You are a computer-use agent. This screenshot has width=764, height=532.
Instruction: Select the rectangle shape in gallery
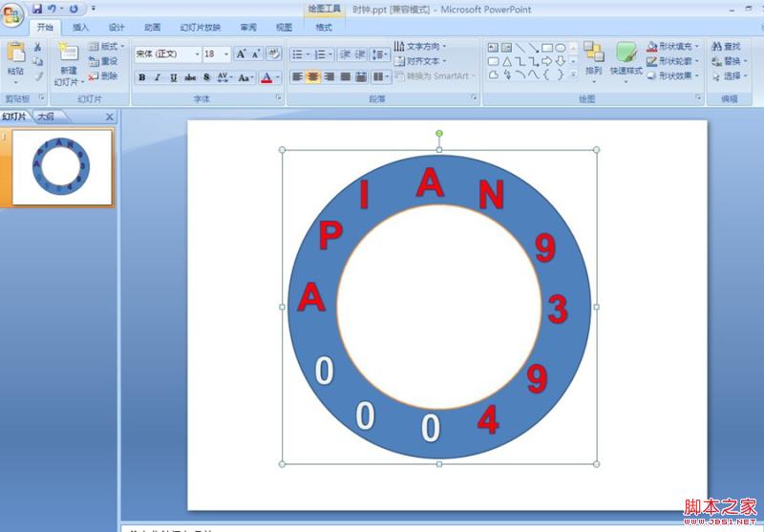(547, 48)
